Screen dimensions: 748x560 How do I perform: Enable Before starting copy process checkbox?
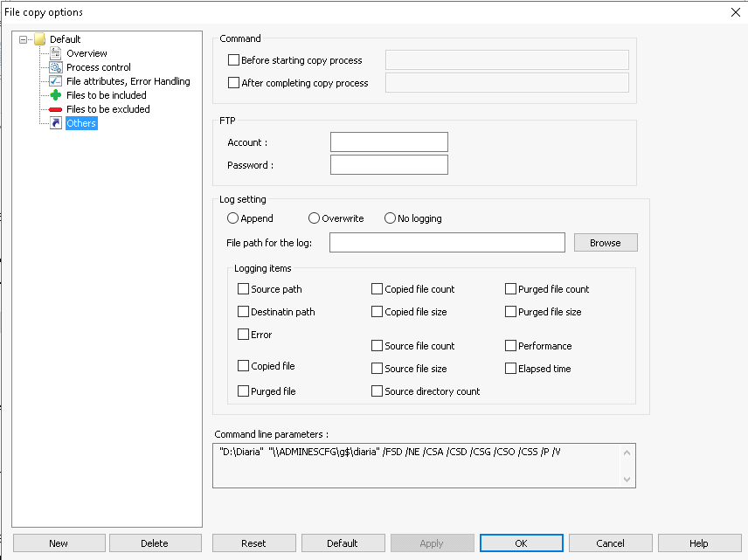click(x=234, y=60)
